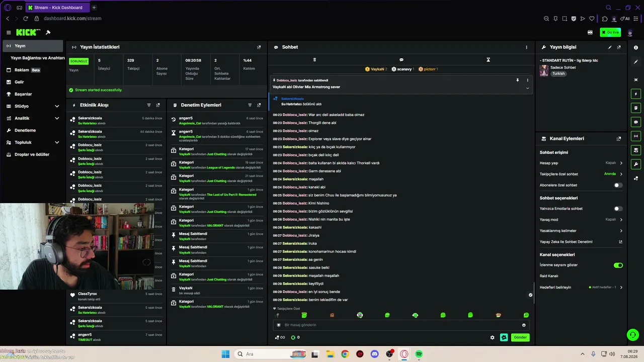Unpin the pinned chat message
644x362 pixels.
(x=517, y=80)
